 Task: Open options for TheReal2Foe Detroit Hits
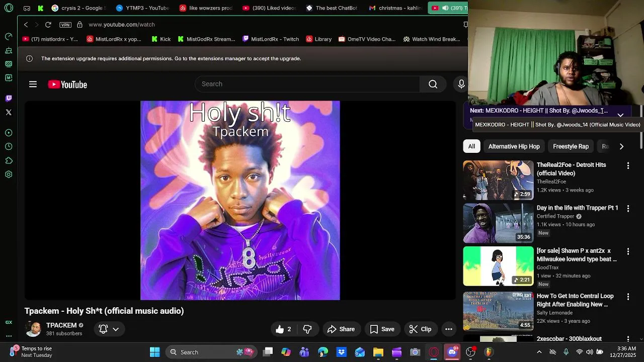tap(628, 165)
